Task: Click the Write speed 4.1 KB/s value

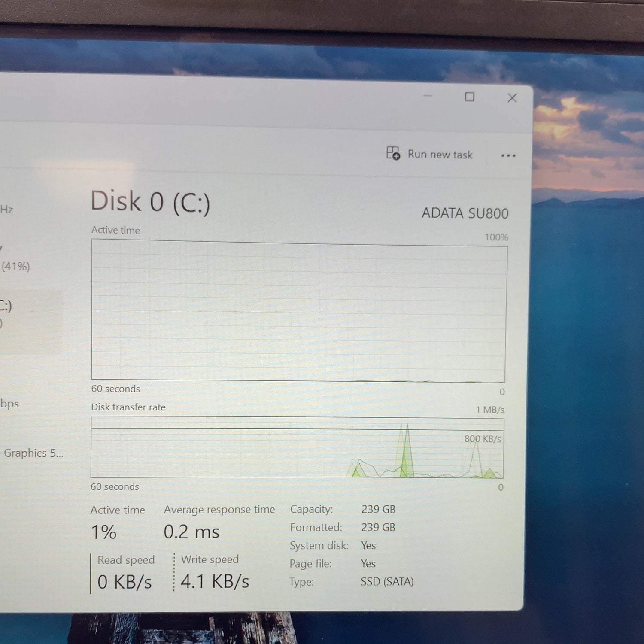Action: tap(215, 581)
